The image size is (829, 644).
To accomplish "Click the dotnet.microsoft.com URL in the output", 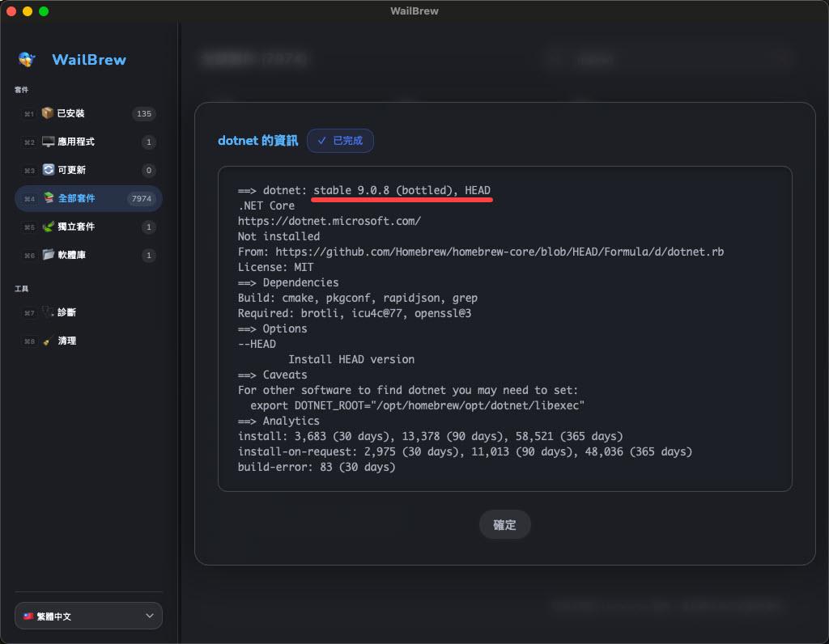I will point(329,221).
